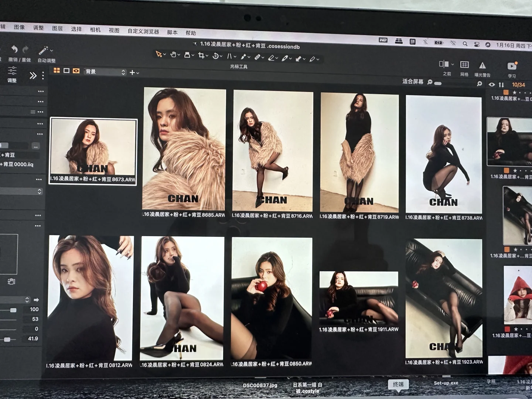Select the Crop cursor tool
The width and height of the screenshot is (532, 399).
click(201, 55)
